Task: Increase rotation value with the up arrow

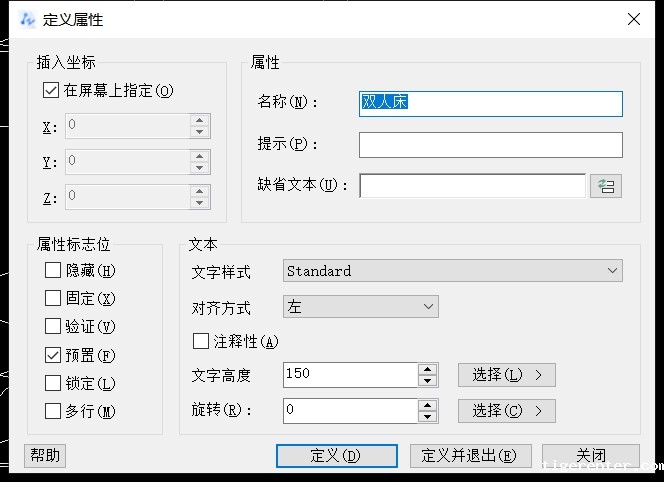Action: coord(428,405)
